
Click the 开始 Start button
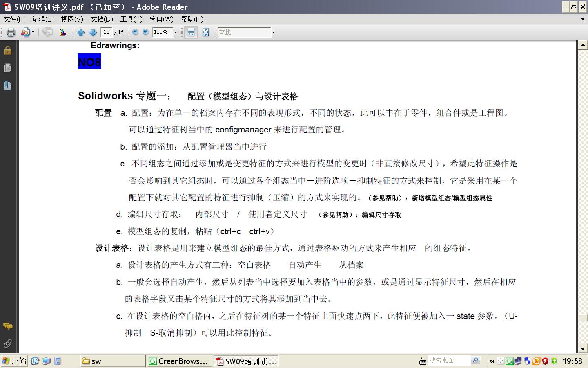coord(14,361)
